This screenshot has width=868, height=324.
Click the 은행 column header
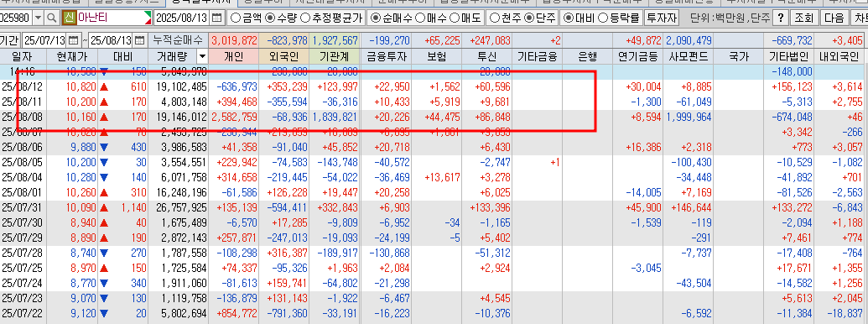click(x=586, y=56)
